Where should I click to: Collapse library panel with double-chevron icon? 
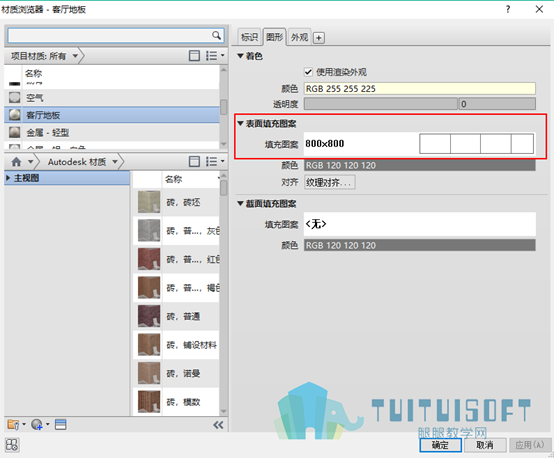coord(218,425)
